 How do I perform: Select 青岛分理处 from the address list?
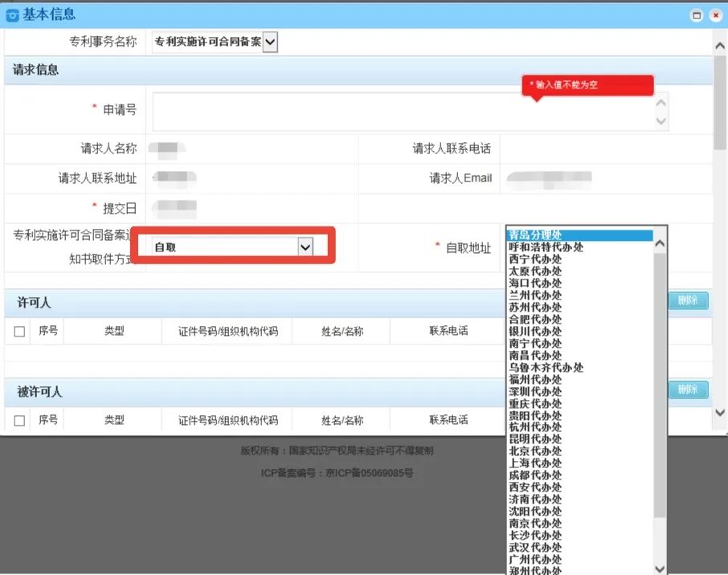580,234
